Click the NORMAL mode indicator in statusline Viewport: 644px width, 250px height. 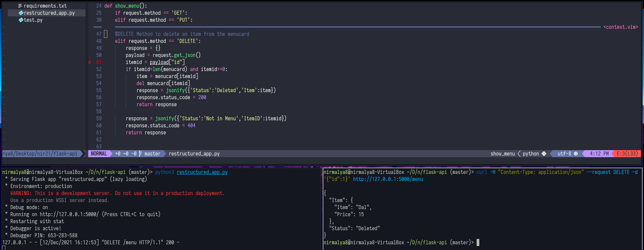(99, 153)
